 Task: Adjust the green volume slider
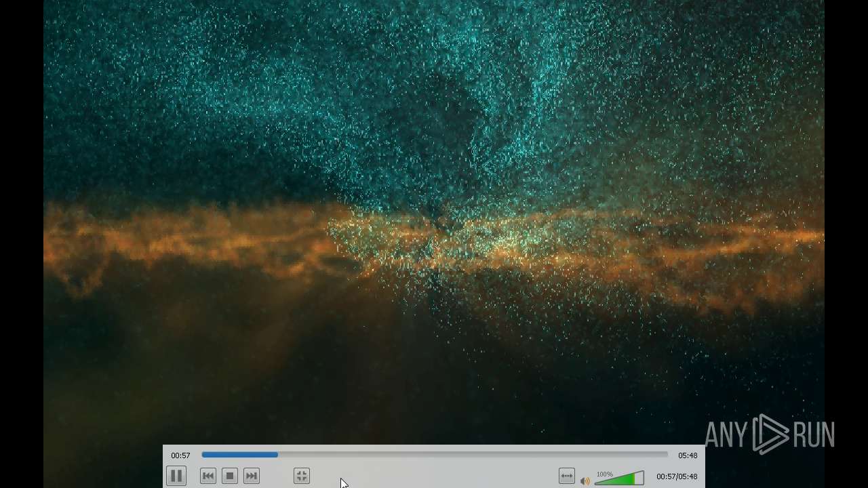(x=619, y=479)
